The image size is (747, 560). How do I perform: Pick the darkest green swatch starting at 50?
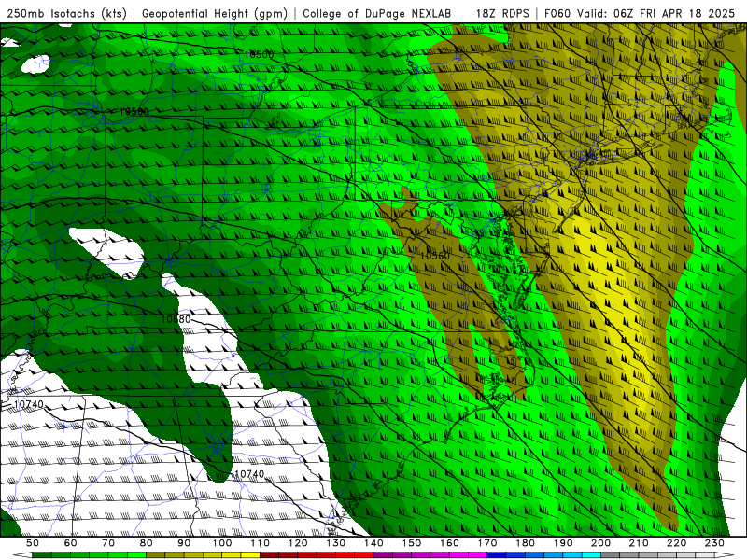coord(41,554)
